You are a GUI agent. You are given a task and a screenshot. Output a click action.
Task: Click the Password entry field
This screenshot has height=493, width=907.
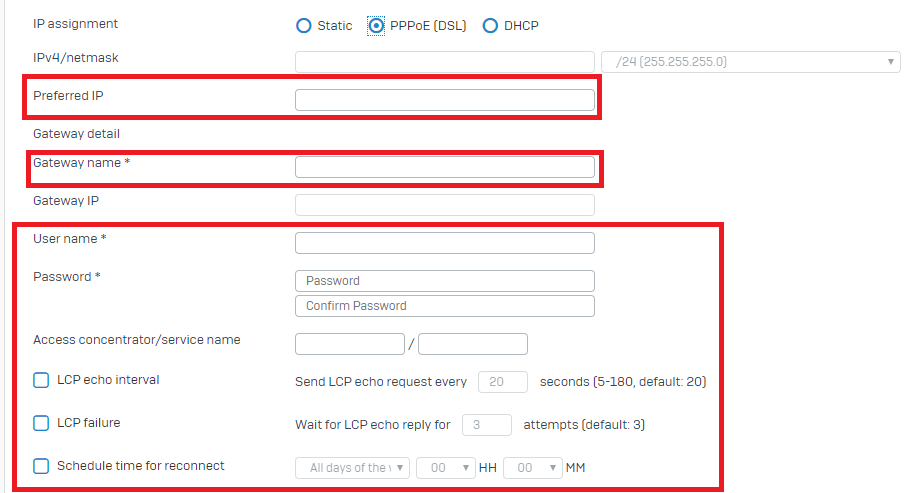444,281
